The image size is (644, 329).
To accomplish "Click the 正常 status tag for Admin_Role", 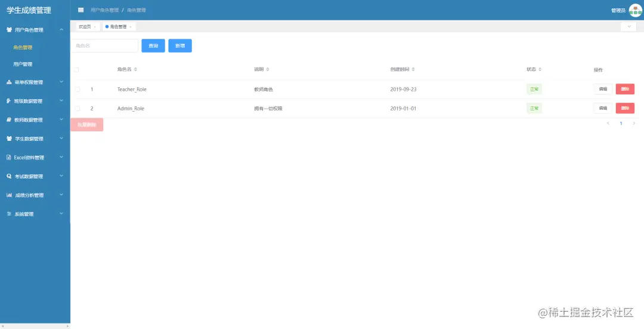I will (x=534, y=108).
